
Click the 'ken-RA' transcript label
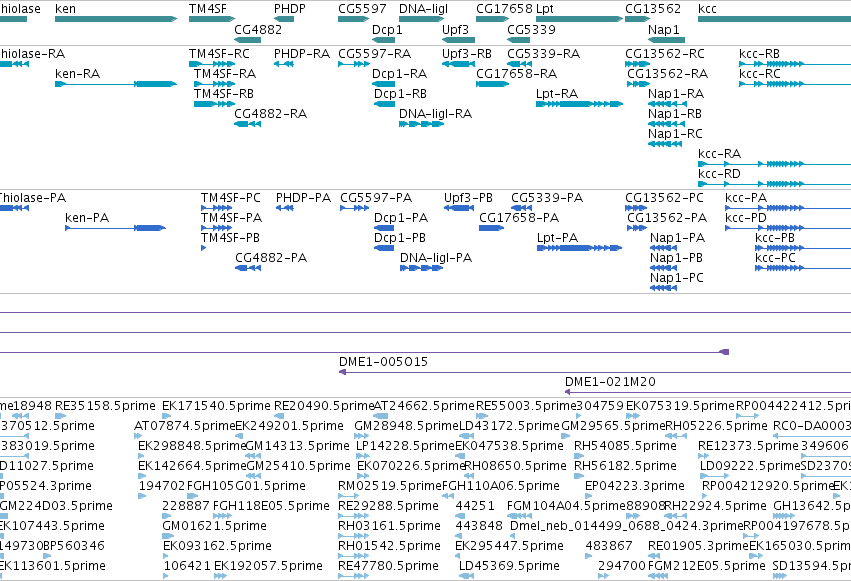[x=78, y=74]
